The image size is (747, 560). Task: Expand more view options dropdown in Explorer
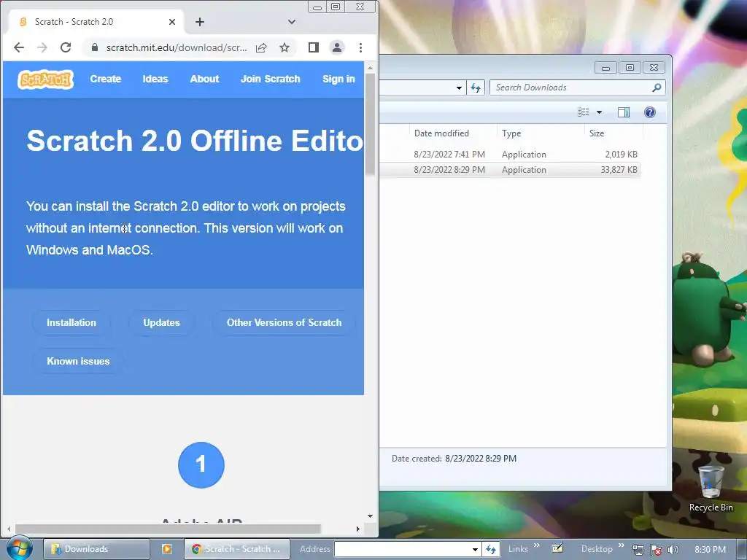click(600, 112)
